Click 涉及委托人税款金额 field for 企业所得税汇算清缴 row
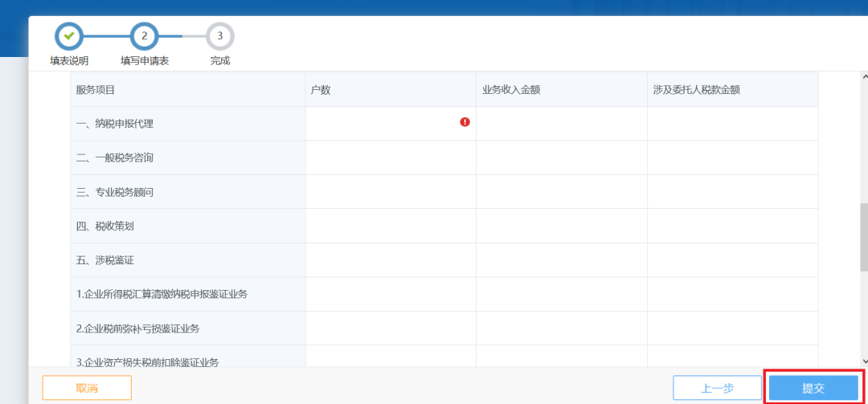 coord(733,295)
